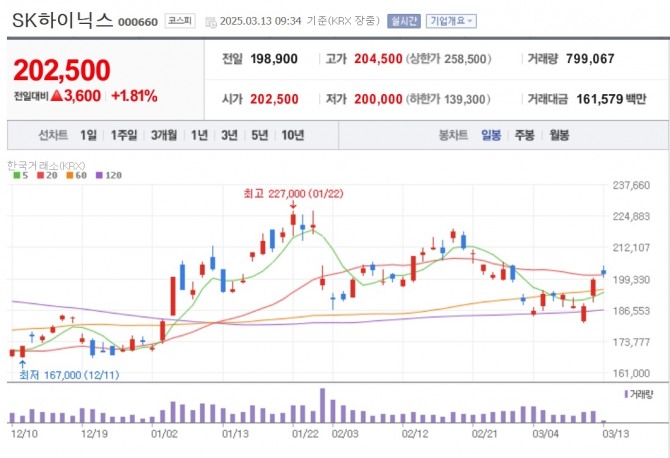The width and height of the screenshot is (670, 458).
Task: Click the 하한가 139,300 lower limit text
Action: (448, 99)
